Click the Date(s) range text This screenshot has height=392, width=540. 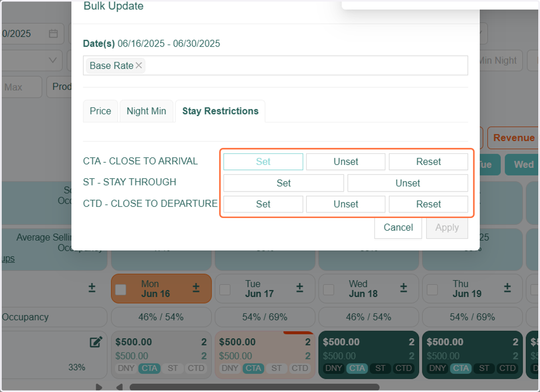tap(169, 44)
